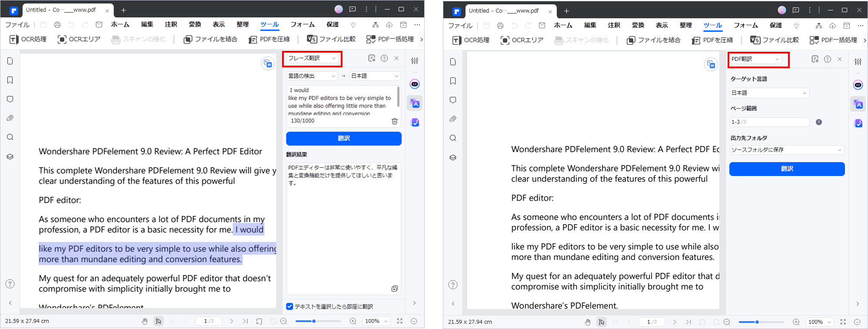Click the translate icon in right window sidebar
Viewport: 868px width, 329px height.
858,104
